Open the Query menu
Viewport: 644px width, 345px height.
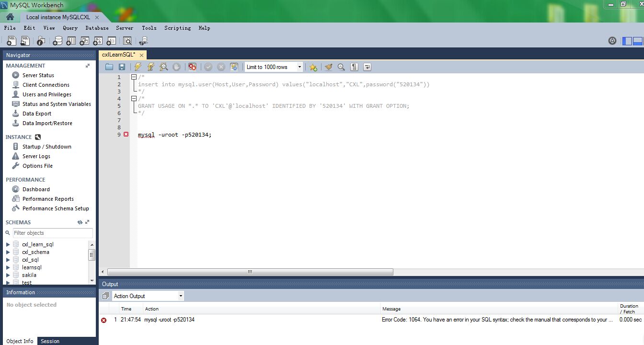[x=70, y=28]
